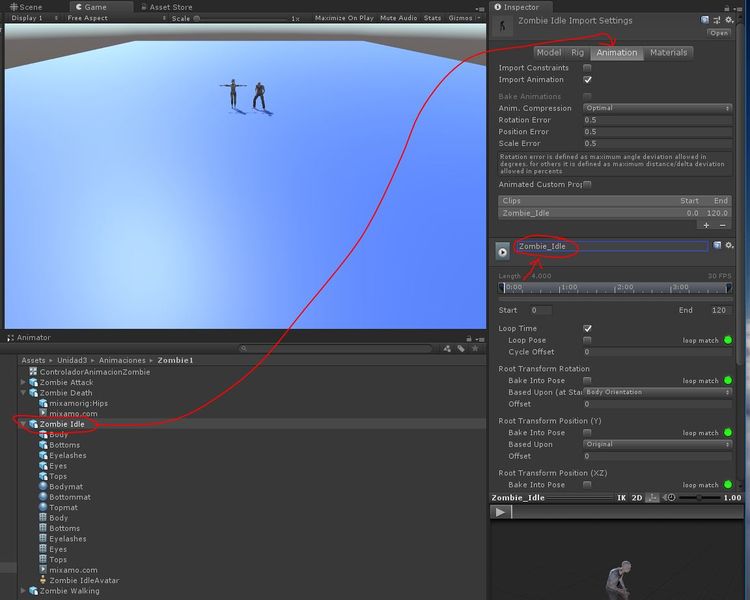Remove the clip with minus button

[x=722, y=225]
